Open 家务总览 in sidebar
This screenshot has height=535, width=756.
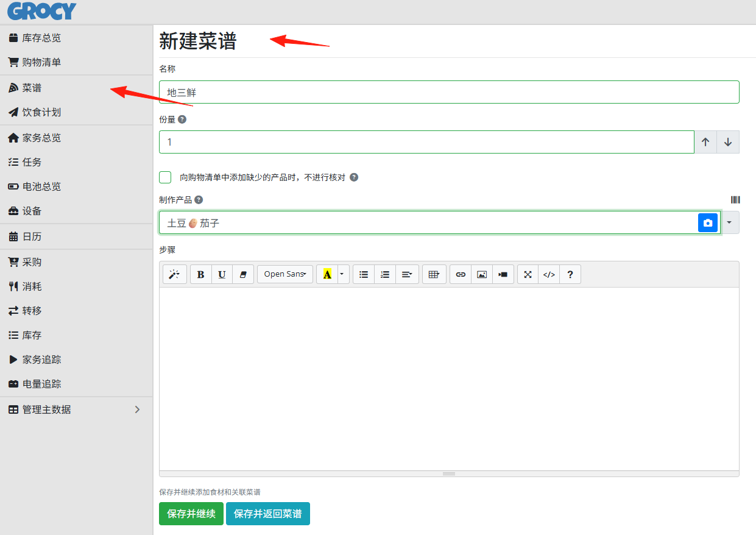tap(76, 138)
